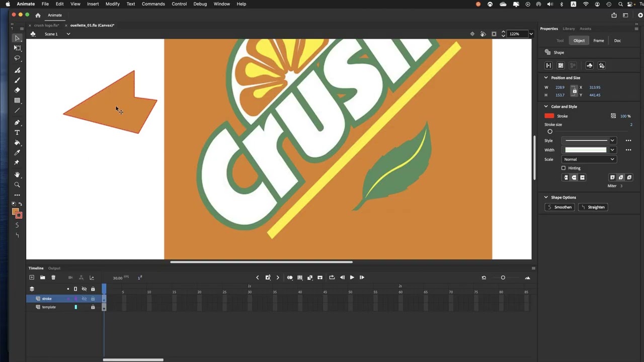The height and width of the screenshot is (362, 644).
Task: Unlock the template layer
Action: [93, 307]
